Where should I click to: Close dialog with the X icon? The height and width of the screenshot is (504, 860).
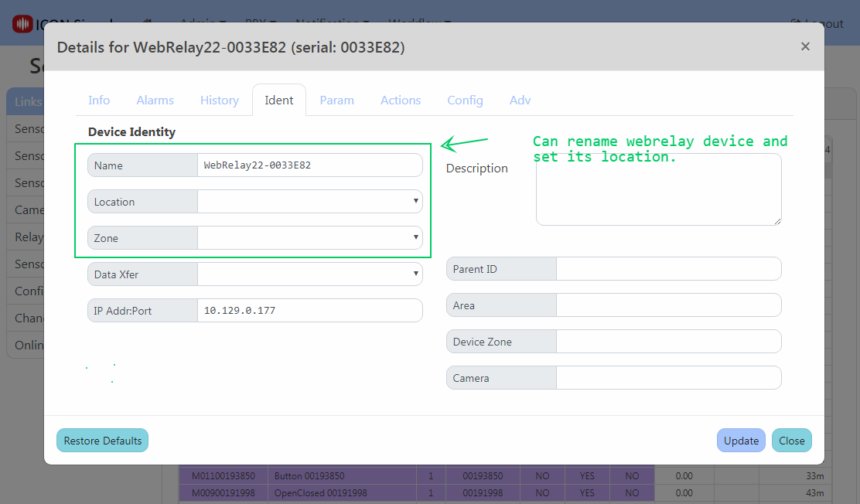tap(805, 46)
